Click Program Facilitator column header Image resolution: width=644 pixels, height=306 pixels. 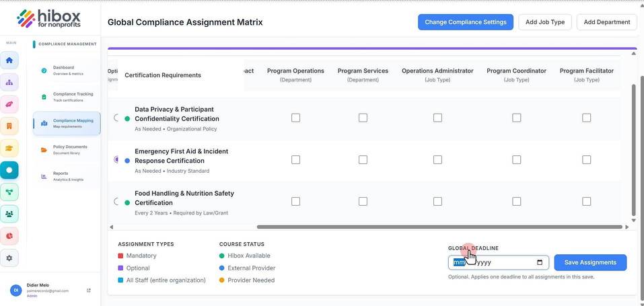(x=587, y=75)
